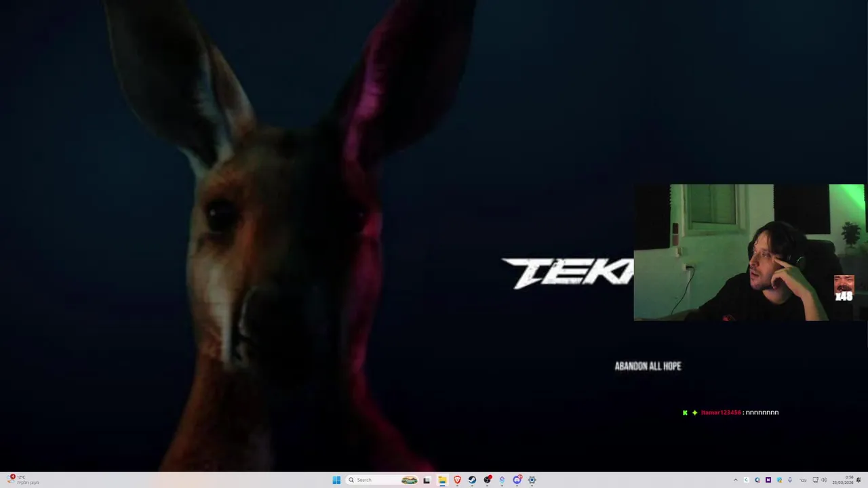The image size is (868, 488).
Task: Click the webcam overlay video
Action: 749,252
